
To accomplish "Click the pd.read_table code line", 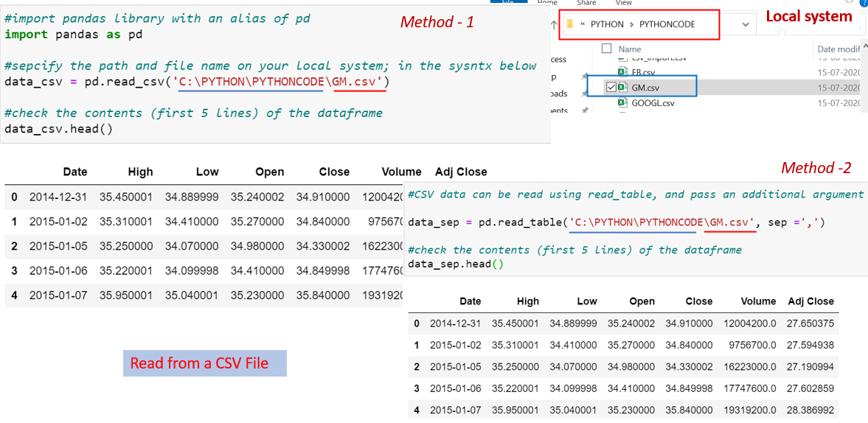I will click(616, 223).
